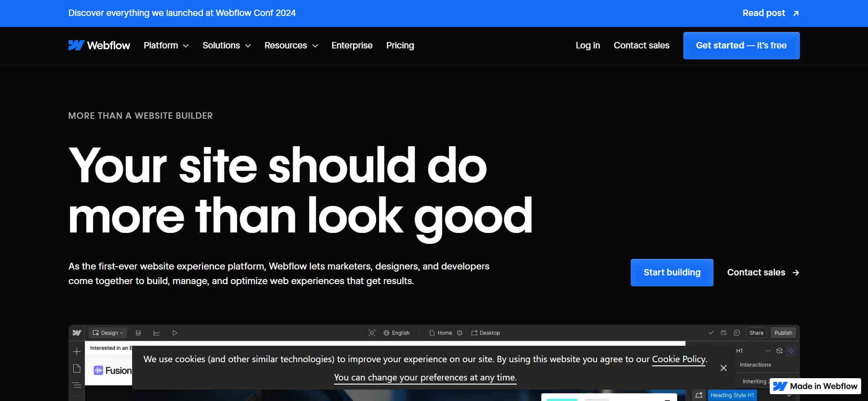Click the Fusion logo in canvas
The width and height of the screenshot is (868, 401).
coord(112,370)
